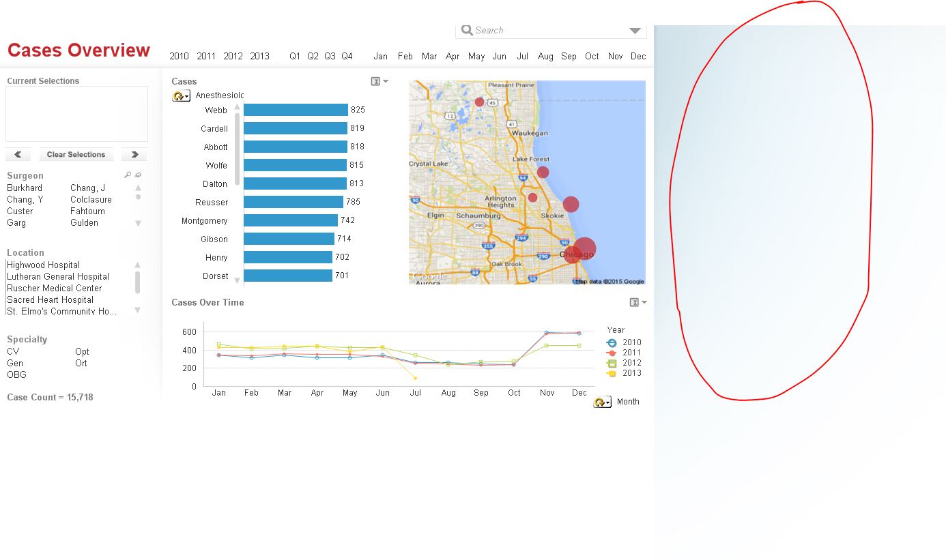Expand the dropdown arrow beside Cases Over Time icon
The width and height of the screenshot is (946, 560).
pos(644,302)
